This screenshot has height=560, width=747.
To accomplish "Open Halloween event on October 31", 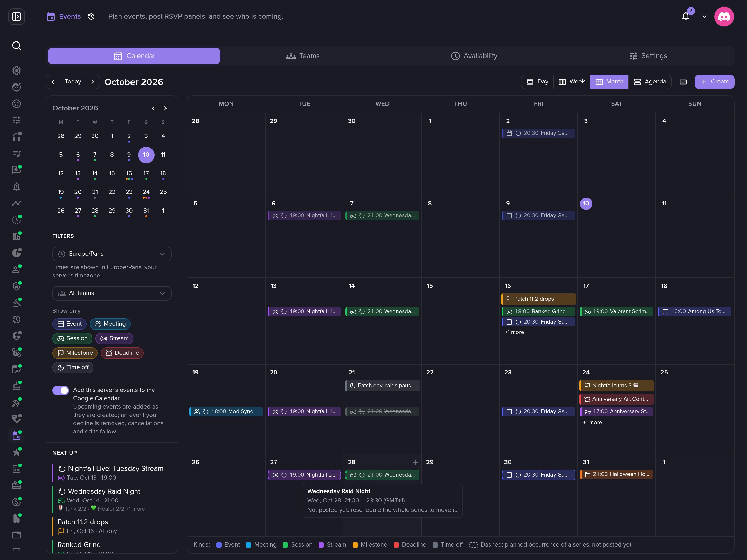I will point(617,474).
